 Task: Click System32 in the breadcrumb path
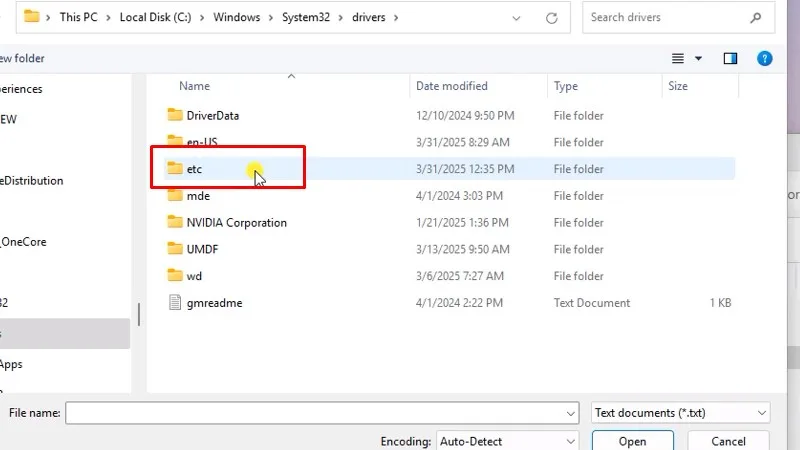(x=307, y=17)
